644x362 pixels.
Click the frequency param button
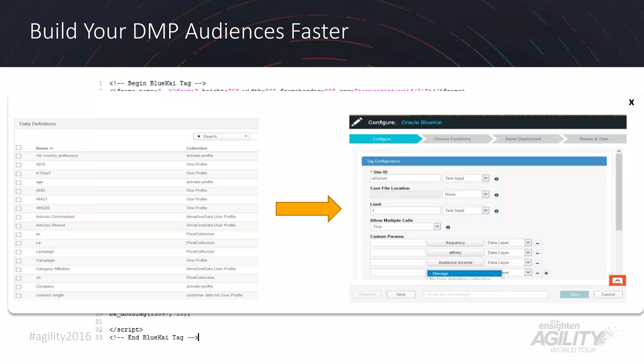click(455, 243)
